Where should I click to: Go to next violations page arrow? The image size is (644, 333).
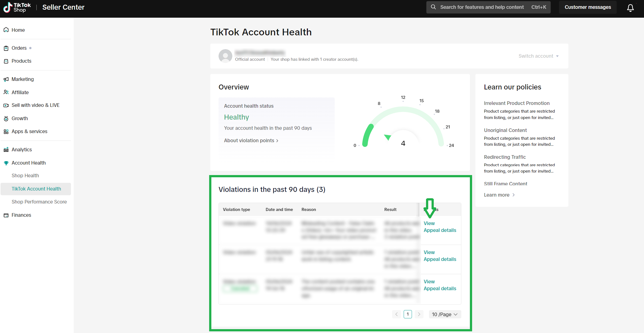(419, 314)
